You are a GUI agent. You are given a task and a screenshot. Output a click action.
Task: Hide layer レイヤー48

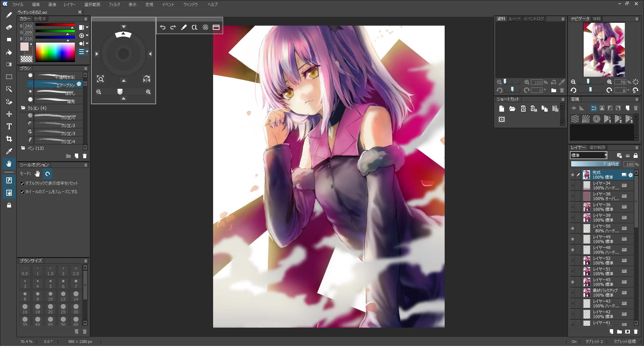(573, 250)
